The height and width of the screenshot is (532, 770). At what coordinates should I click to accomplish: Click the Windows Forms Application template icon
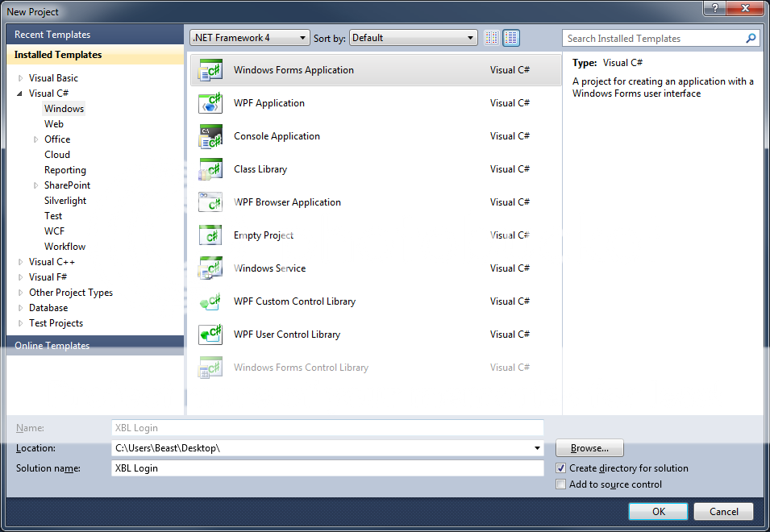(210, 70)
